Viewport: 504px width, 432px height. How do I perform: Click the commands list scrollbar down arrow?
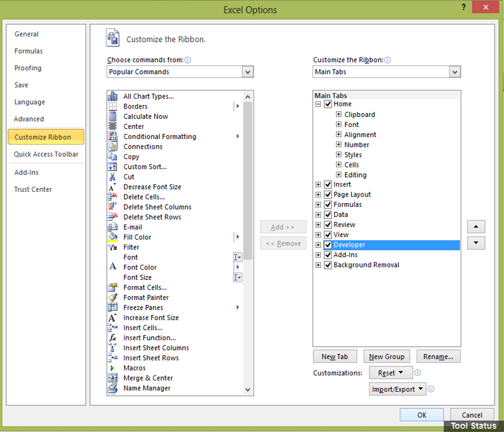point(247,390)
